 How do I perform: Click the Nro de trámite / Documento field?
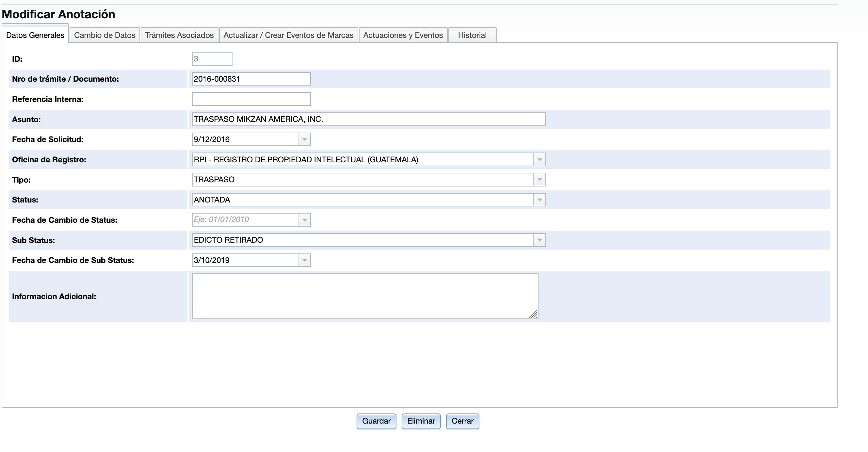pyautogui.click(x=251, y=79)
